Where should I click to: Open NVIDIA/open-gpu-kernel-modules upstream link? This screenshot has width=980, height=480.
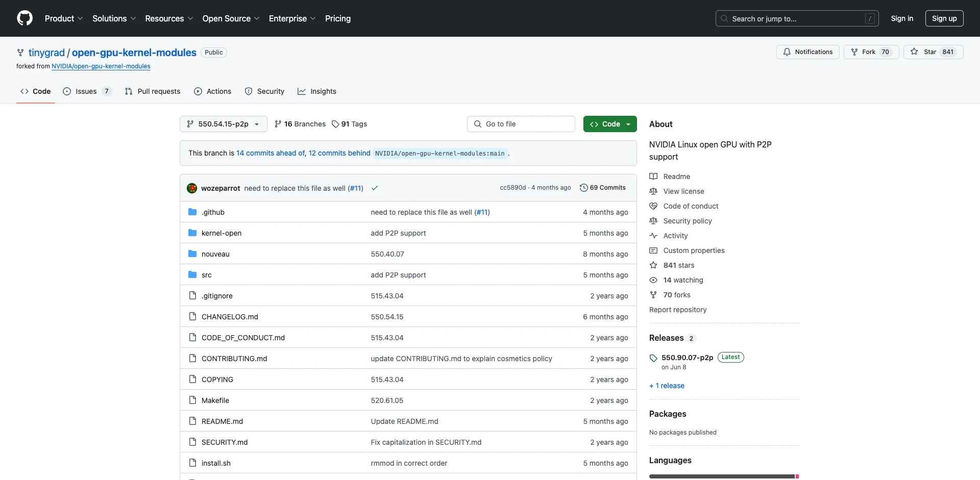point(101,66)
